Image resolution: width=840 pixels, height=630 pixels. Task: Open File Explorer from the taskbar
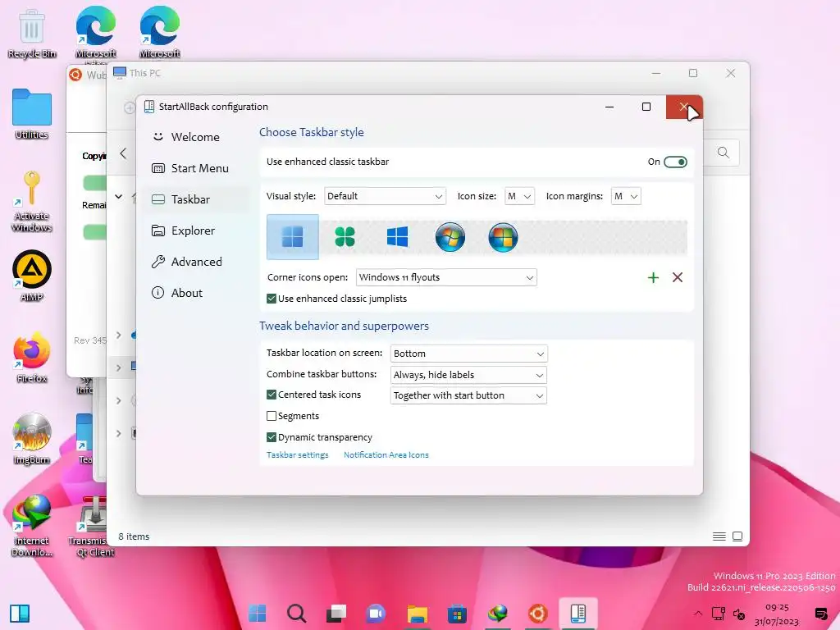coord(417,613)
